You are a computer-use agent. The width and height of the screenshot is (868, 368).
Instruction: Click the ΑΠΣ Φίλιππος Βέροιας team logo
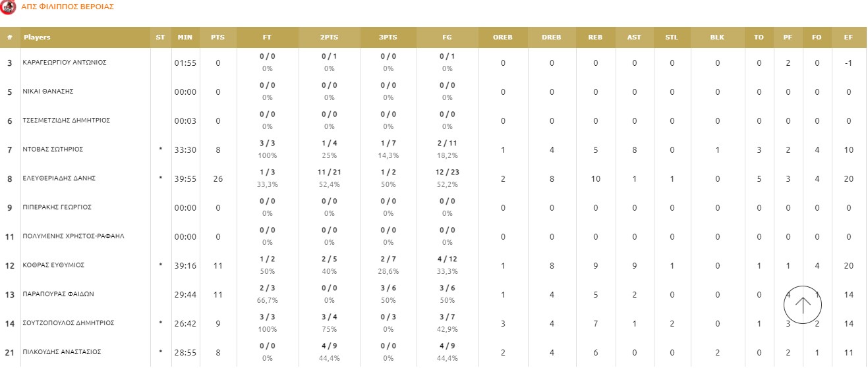(9, 7)
